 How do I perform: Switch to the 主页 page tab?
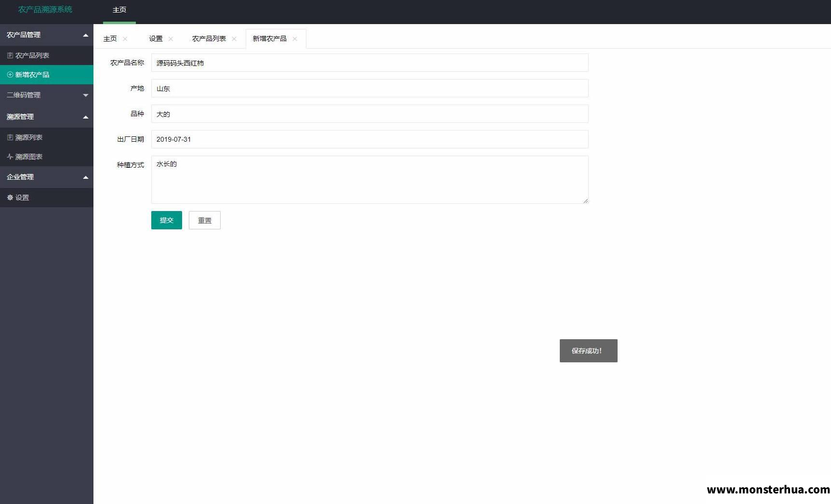coord(110,39)
